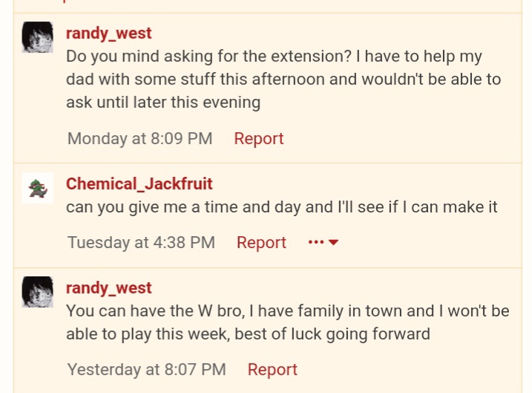This screenshot has height=393, width=532.
Task: Click the Tuesday at 4:38 PM timestamp
Action: tap(141, 242)
